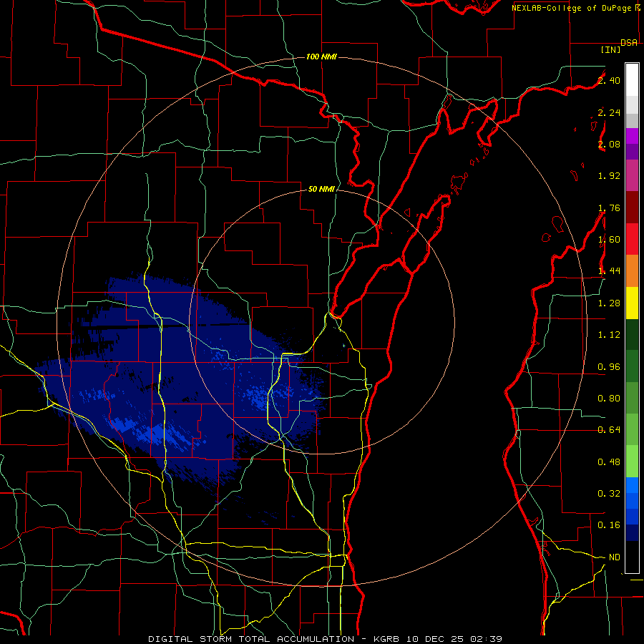Select the 2.08 legend value
The height and width of the screenshot is (644, 644).
coord(609,144)
